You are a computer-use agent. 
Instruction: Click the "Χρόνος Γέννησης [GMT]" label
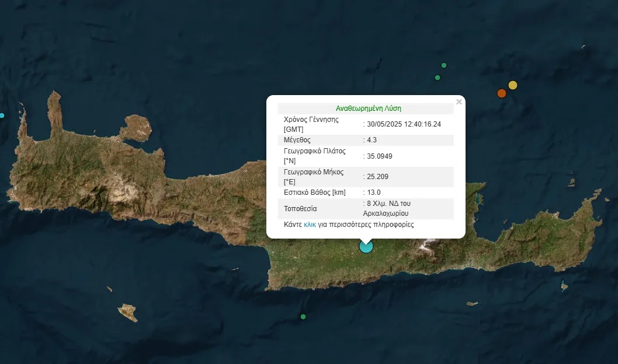point(311,124)
